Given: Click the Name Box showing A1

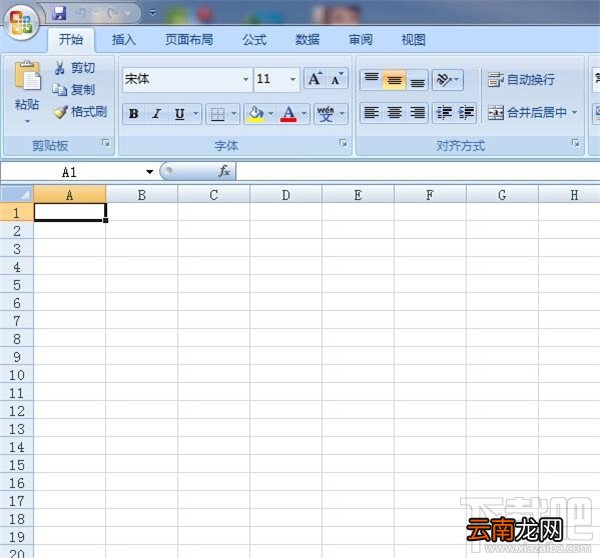Looking at the screenshot, I should pos(73,172).
